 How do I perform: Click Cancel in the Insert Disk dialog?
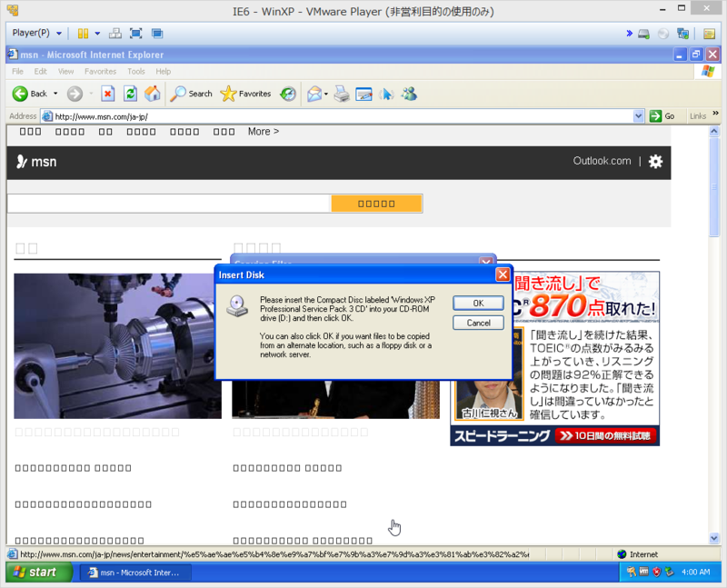point(478,323)
